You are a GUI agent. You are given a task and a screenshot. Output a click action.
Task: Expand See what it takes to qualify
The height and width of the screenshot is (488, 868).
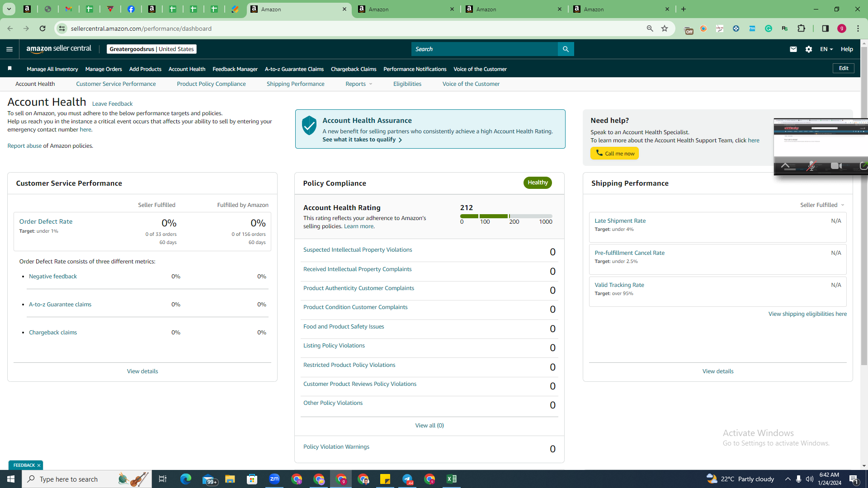pos(362,140)
